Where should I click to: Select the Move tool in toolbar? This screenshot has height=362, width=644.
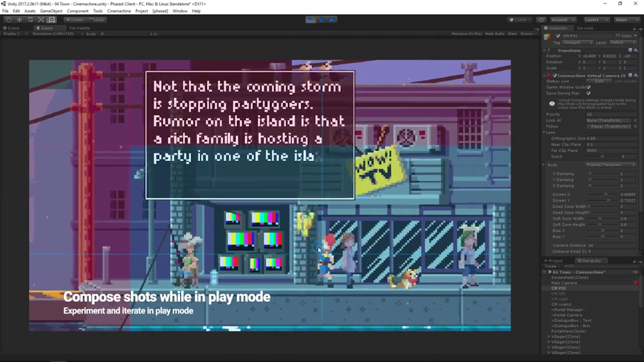[19, 19]
